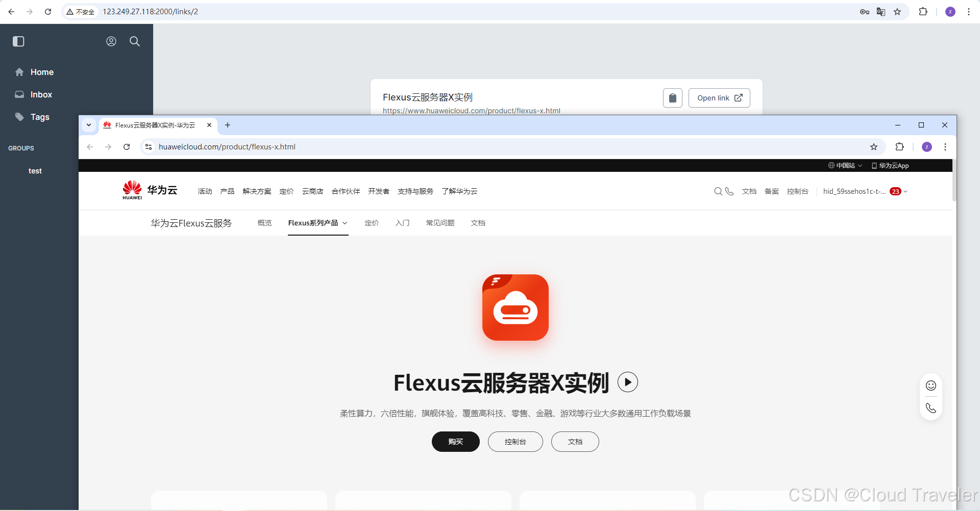Click the outer address bar URL

pos(150,12)
